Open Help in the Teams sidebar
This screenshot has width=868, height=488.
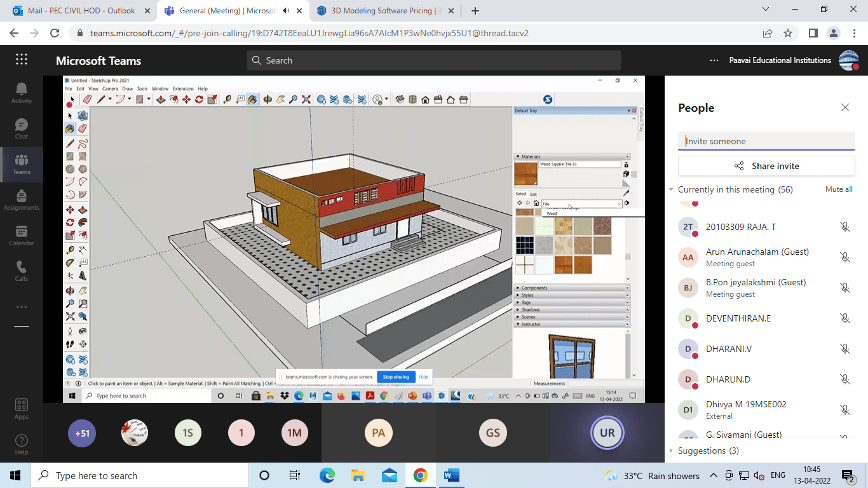click(22, 444)
